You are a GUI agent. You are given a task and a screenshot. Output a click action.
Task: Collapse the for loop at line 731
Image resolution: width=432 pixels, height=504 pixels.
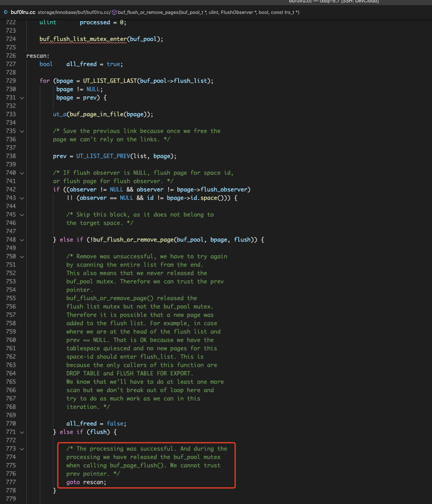coord(22,98)
